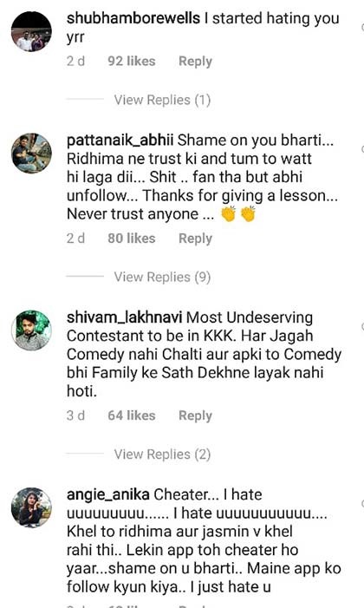Open 80 likes list
Viewport: 364px width, 608px height.
click(132, 238)
